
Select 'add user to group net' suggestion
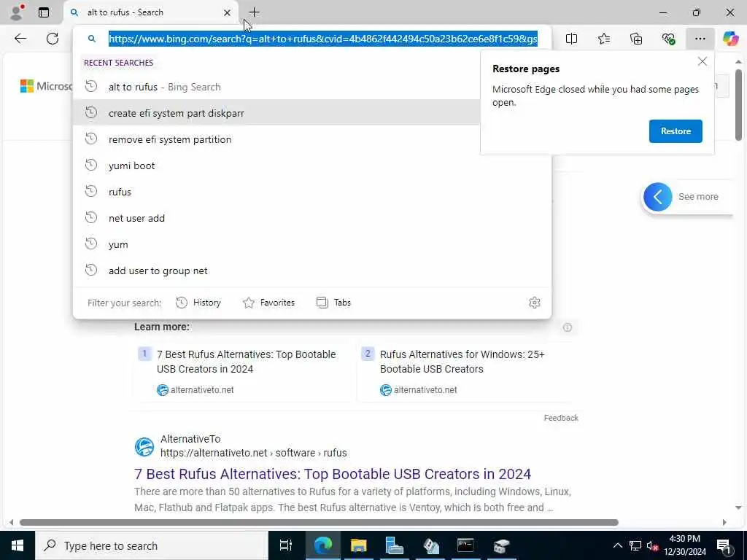(x=312, y=271)
